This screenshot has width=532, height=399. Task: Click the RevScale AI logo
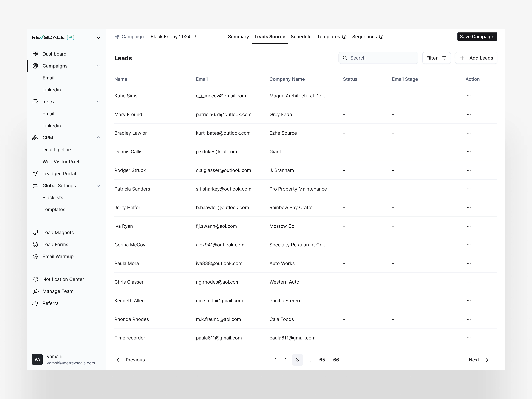(53, 37)
